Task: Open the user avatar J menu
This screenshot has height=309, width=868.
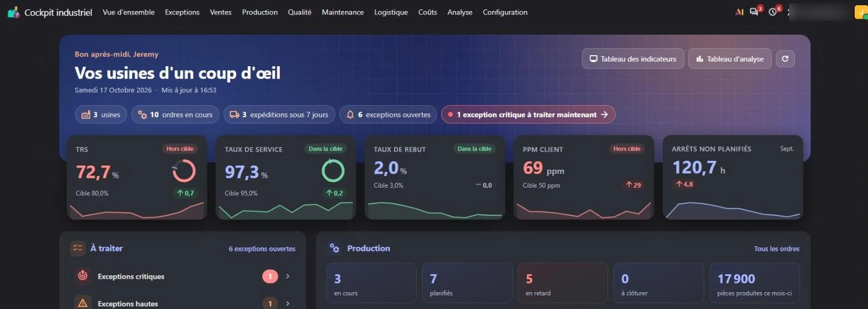Action: (862, 12)
